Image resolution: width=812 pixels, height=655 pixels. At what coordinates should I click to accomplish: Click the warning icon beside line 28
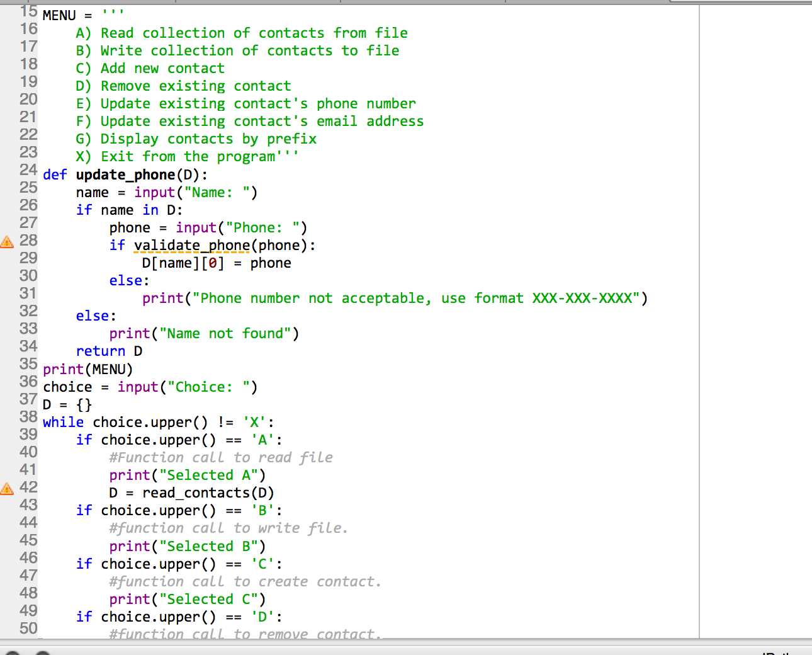click(x=7, y=241)
